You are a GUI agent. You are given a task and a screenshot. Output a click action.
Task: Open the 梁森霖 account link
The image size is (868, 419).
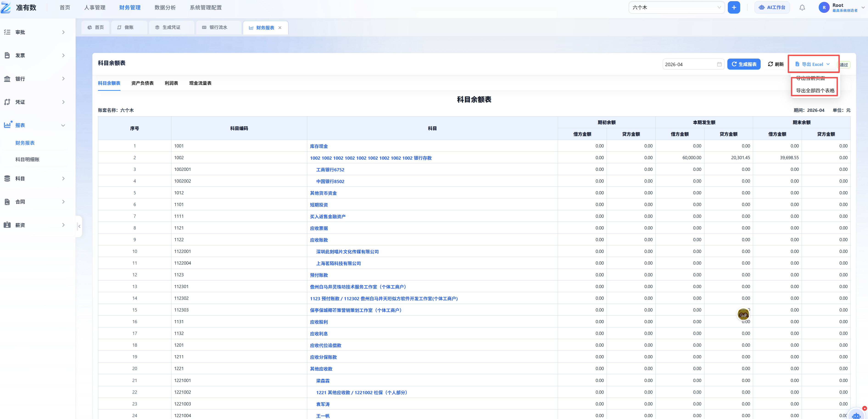[323, 381]
